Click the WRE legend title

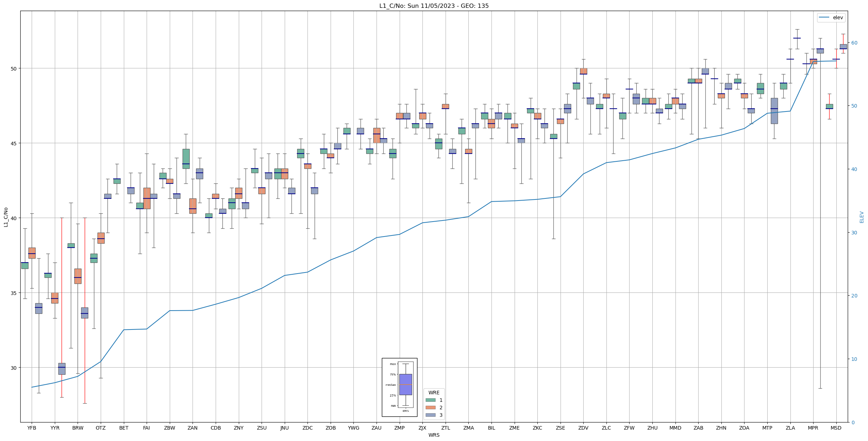click(x=434, y=393)
